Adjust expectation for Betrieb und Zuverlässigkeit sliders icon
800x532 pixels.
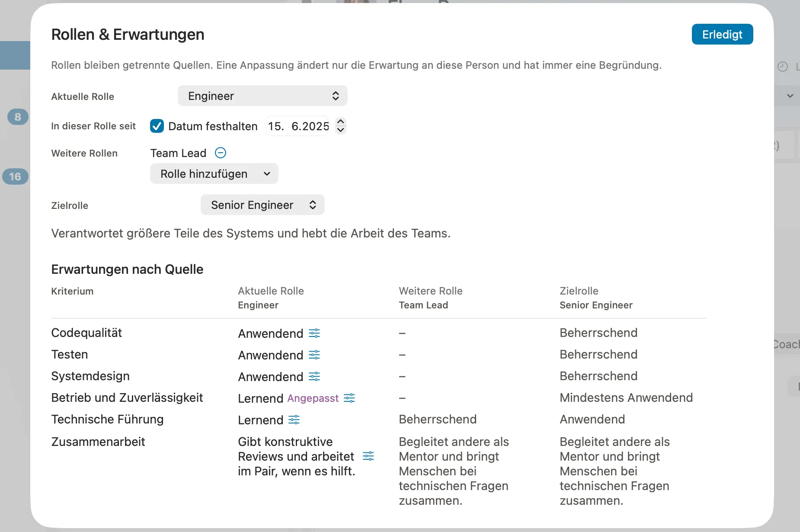(x=349, y=398)
